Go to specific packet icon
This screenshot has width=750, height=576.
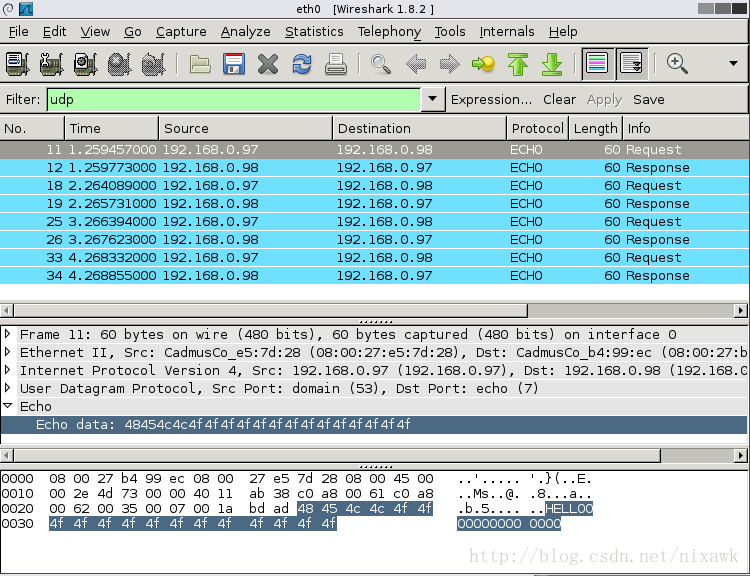click(x=484, y=64)
